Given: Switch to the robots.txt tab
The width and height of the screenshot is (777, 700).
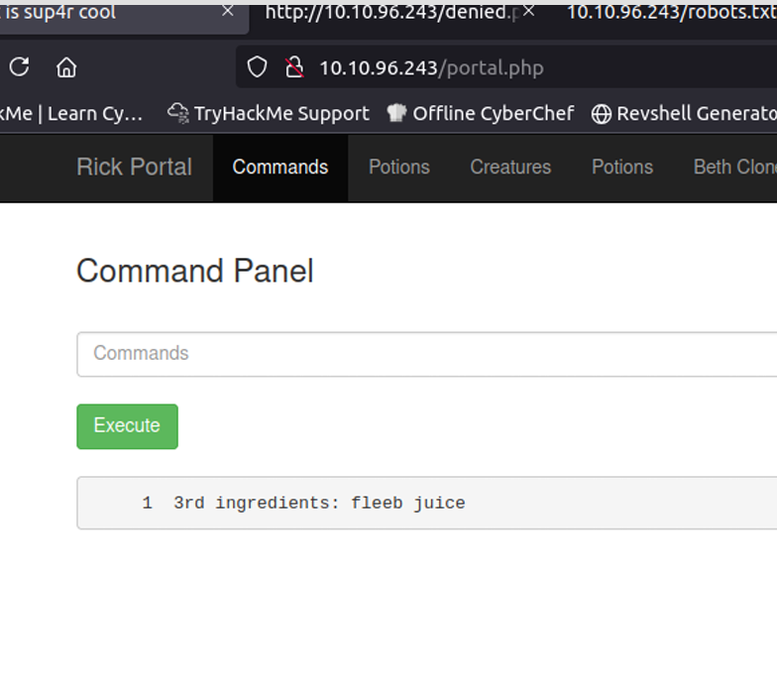Looking at the screenshot, I should 664,12.
